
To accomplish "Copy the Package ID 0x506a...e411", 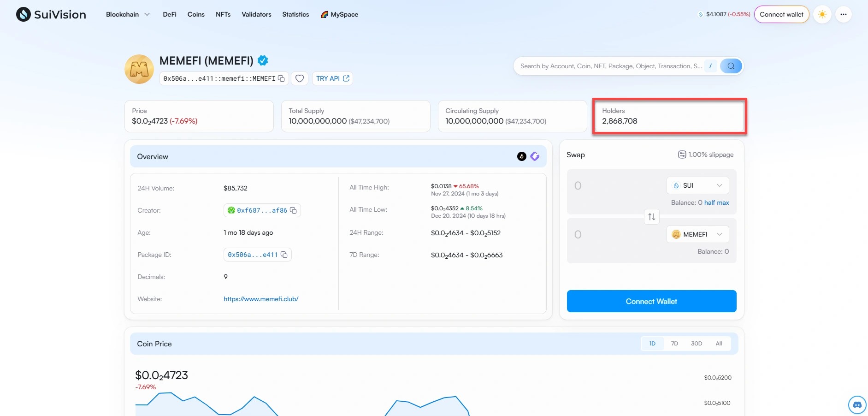I will (285, 255).
